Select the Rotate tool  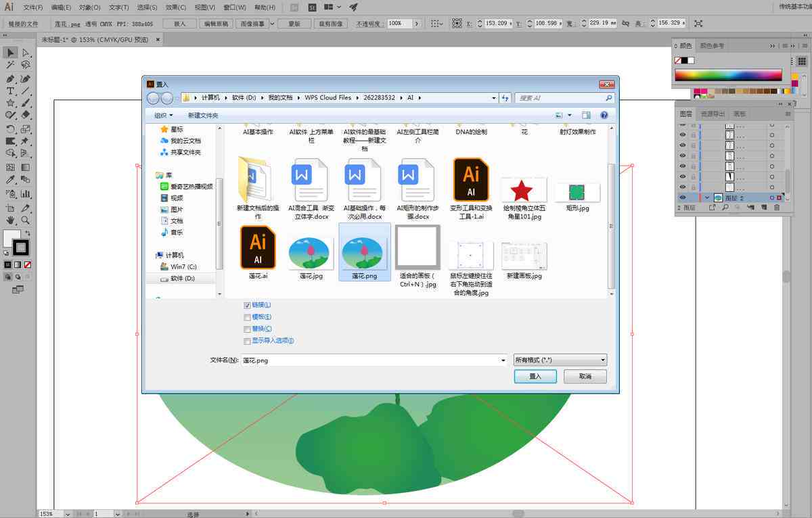[x=11, y=129]
